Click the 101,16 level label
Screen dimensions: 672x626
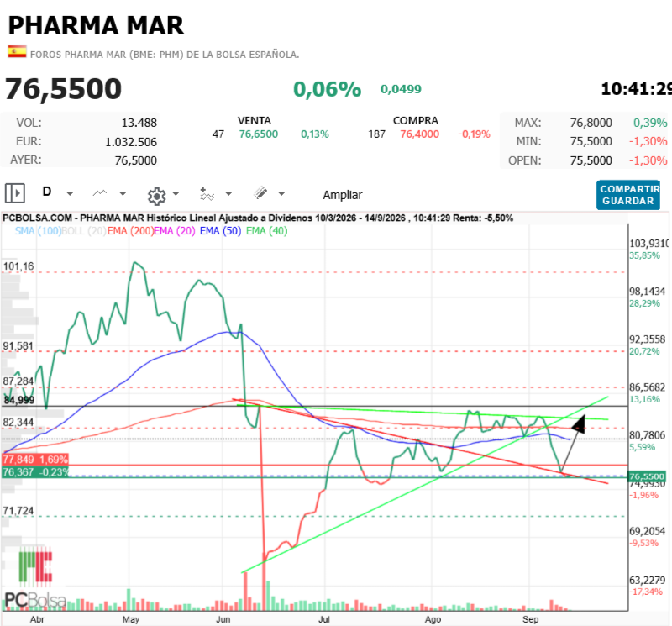point(18,266)
